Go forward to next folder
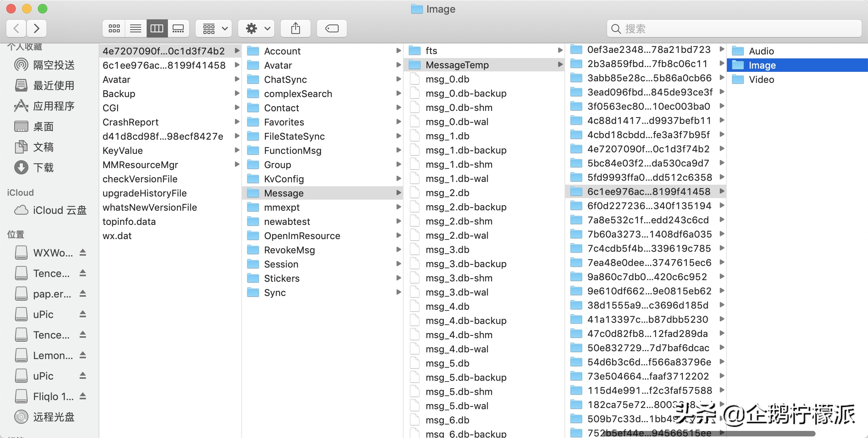 point(37,28)
